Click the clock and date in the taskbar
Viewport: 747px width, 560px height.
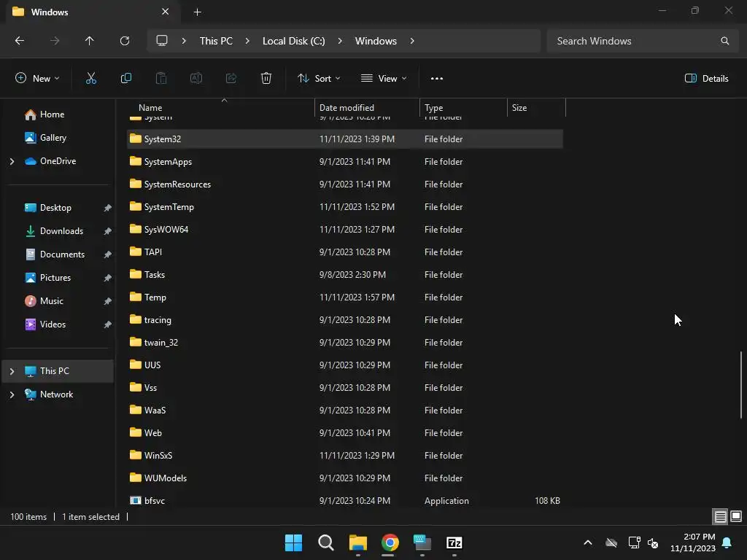tap(693, 542)
